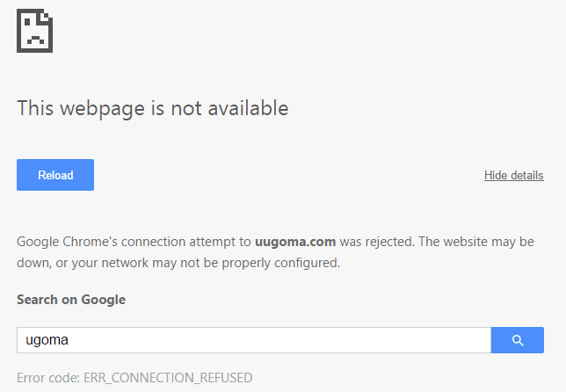Reload the unavailable webpage
The image size is (566, 392).
coord(55,175)
